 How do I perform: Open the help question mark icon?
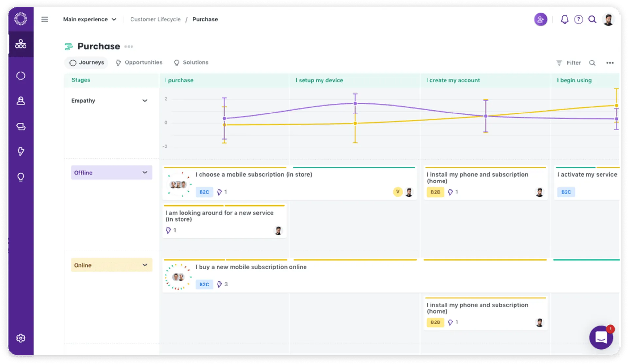click(x=578, y=19)
